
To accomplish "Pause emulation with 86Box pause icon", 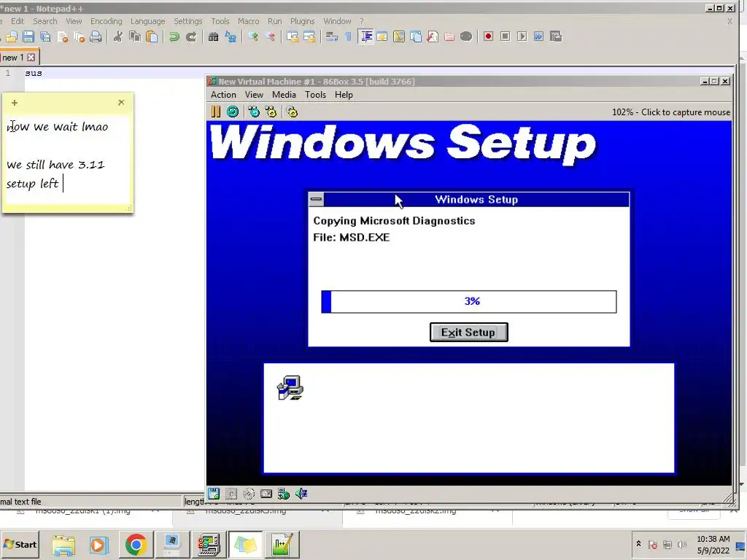I will click(x=216, y=112).
